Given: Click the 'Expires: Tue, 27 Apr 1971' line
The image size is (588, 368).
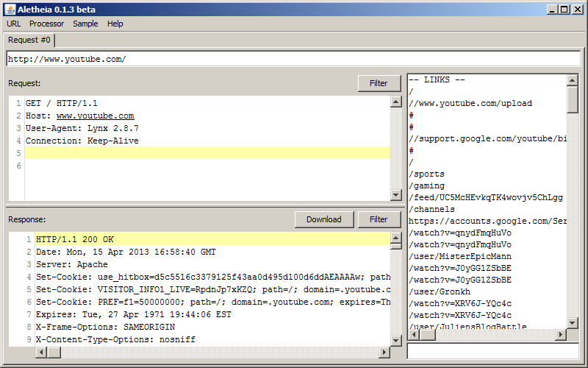Looking at the screenshot, I should tap(134, 315).
